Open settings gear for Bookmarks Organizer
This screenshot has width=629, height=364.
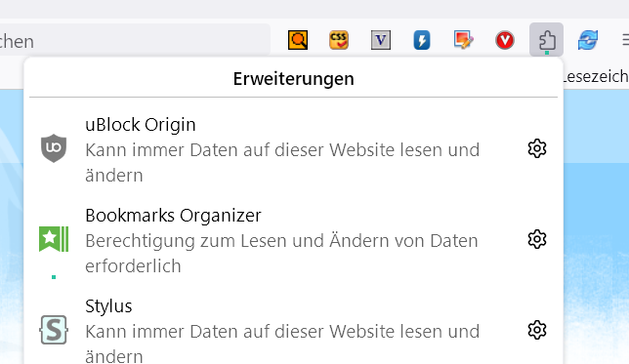point(537,239)
